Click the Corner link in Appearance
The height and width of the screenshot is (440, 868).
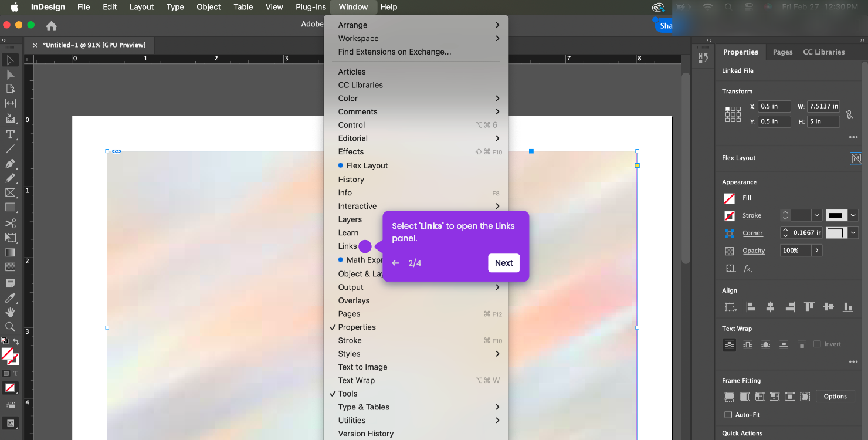(752, 233)
